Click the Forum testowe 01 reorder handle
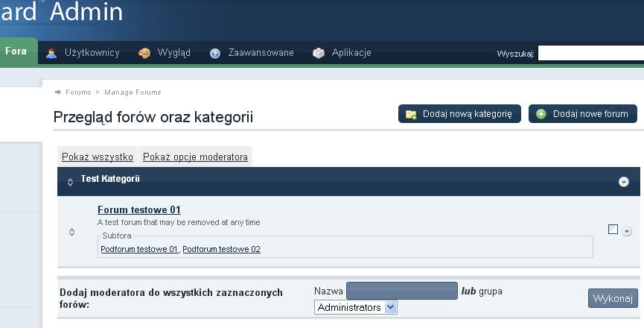Viewport: 644px width, 328px height. point(72,233)
